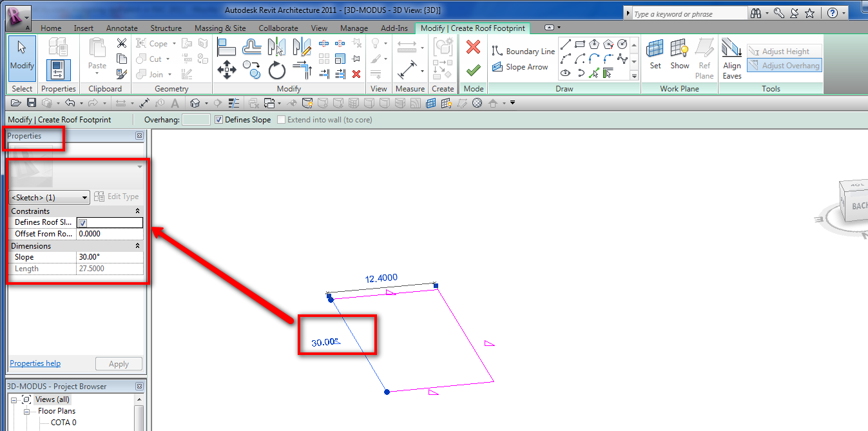Viewport: 868px width, 431px height.
Task: Open the Massing & Site ribbon tab
Action: (x=220, y=28)
